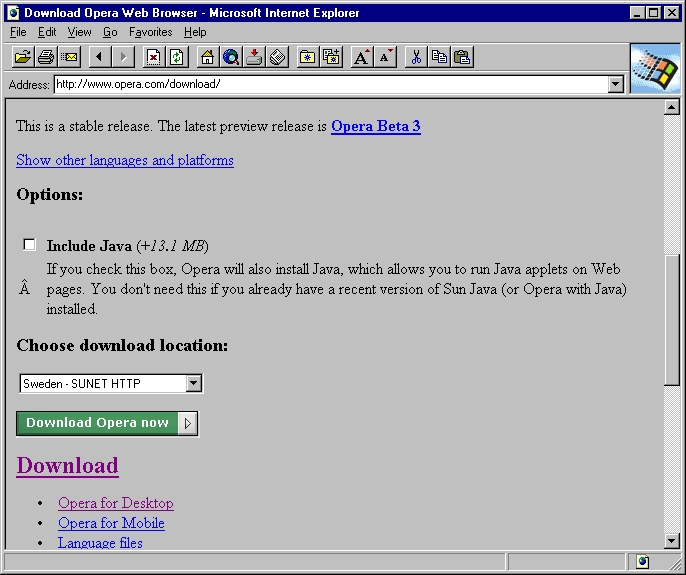
Task: Click into the Address URL field
Action: click(331, 84)
